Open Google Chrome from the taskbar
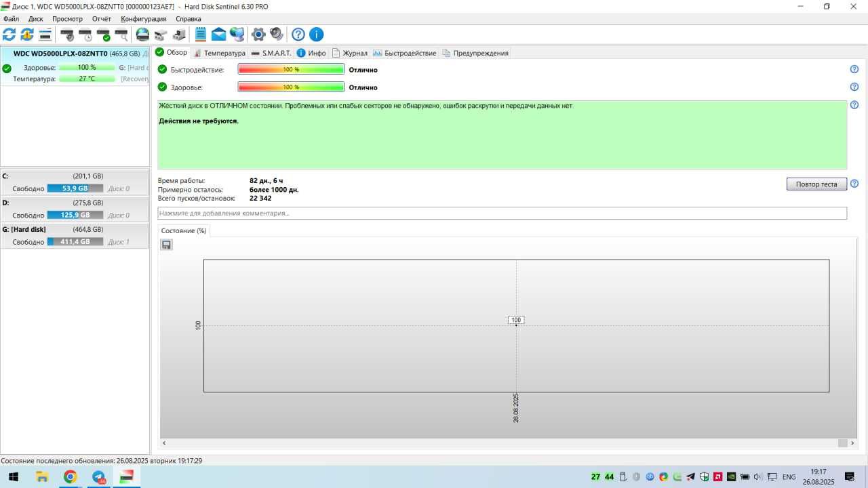The width and height of the screenshot is (868, 488). pyautogui.click(x=71, y=477)
